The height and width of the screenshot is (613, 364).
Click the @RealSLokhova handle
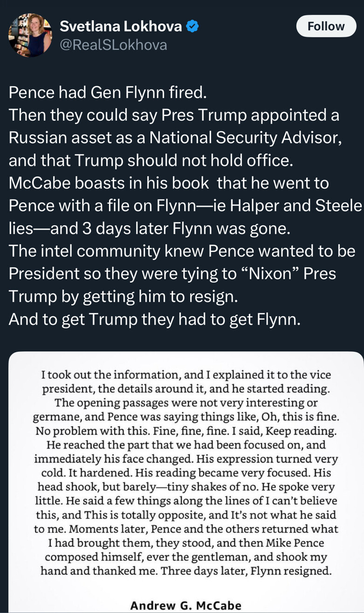(113, 45)
